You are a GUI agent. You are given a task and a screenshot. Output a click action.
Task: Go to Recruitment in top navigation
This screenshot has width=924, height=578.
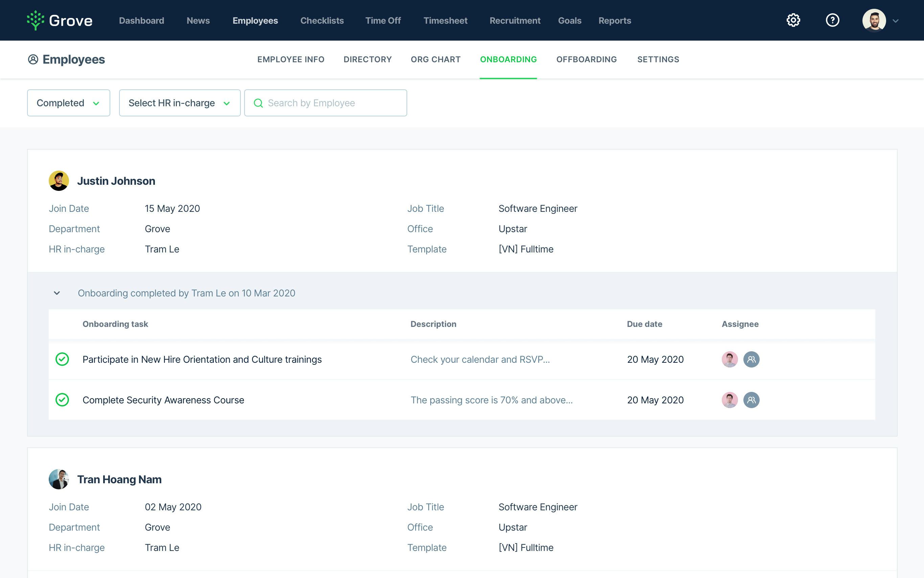click(x=514, y=21)
